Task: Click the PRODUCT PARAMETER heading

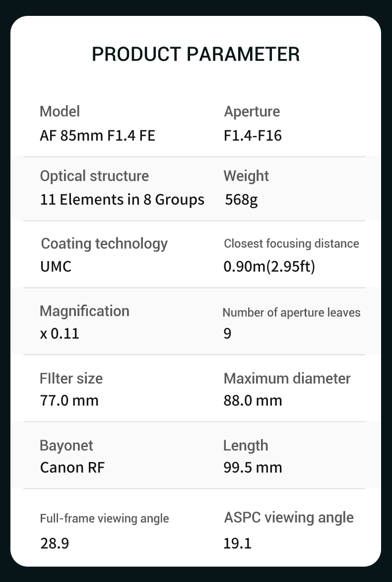Action: [x=196, y=54]
